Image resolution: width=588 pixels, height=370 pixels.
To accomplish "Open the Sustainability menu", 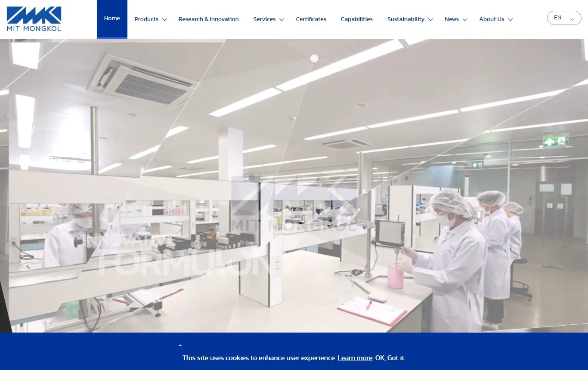I will (406, 19).
